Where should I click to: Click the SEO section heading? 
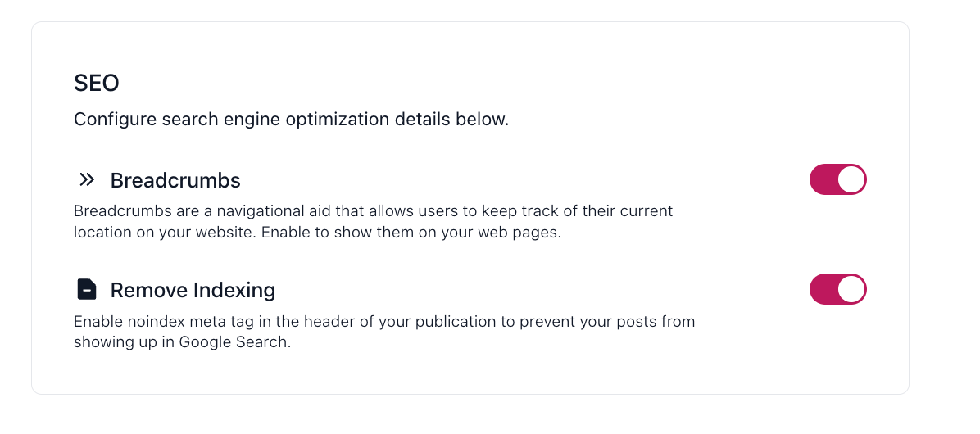point(97,83)
